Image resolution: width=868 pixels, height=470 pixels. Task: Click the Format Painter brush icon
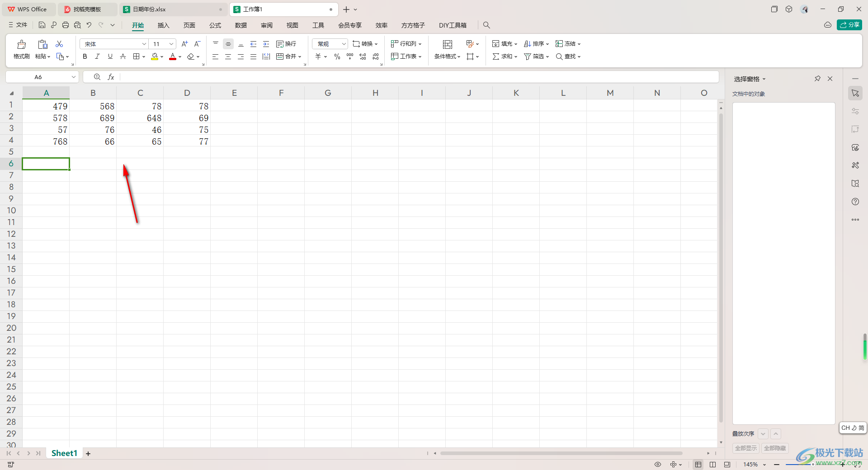tap(21, 44)
